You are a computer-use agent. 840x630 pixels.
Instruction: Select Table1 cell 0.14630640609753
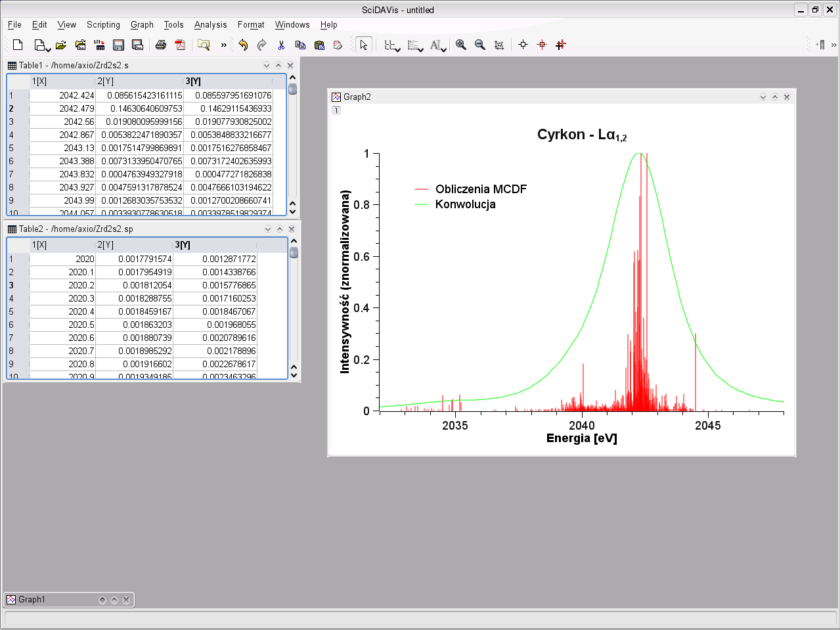(139, 108)
